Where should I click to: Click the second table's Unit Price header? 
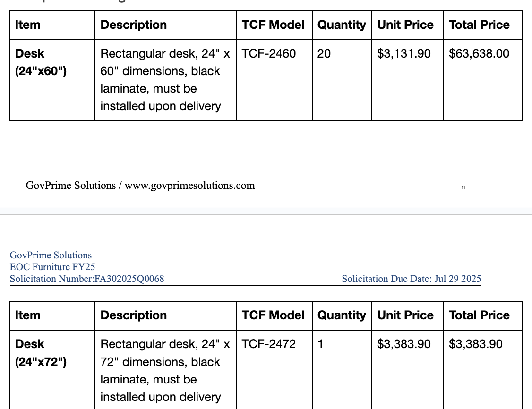[x=405, y=315]
